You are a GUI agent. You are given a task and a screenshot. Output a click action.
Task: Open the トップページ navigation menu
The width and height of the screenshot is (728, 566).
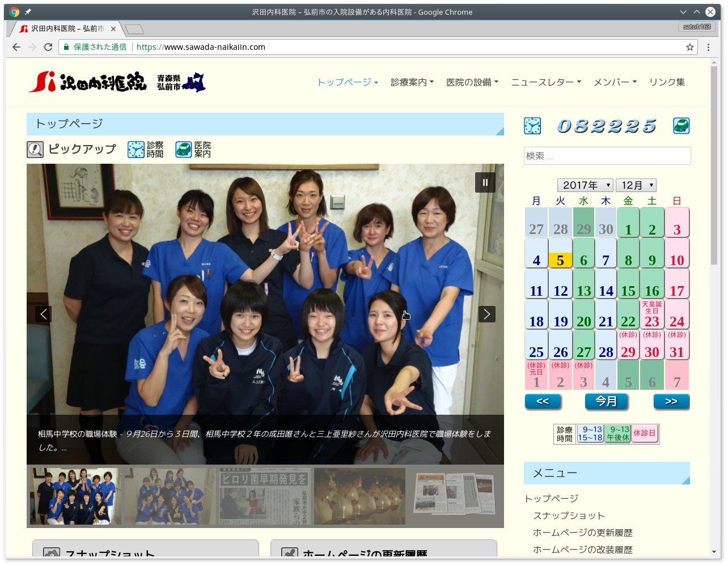[x=348, y=82]
